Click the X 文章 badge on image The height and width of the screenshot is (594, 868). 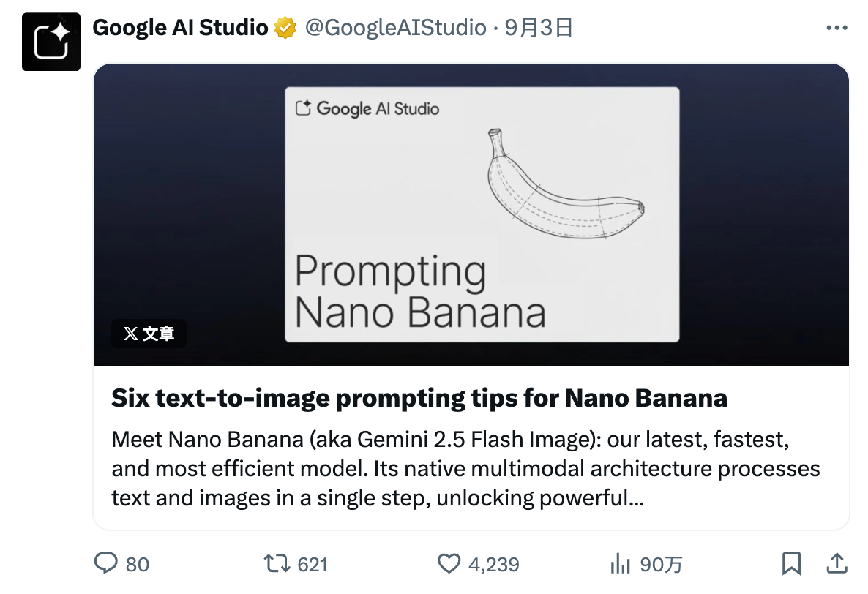coord(149,334)
